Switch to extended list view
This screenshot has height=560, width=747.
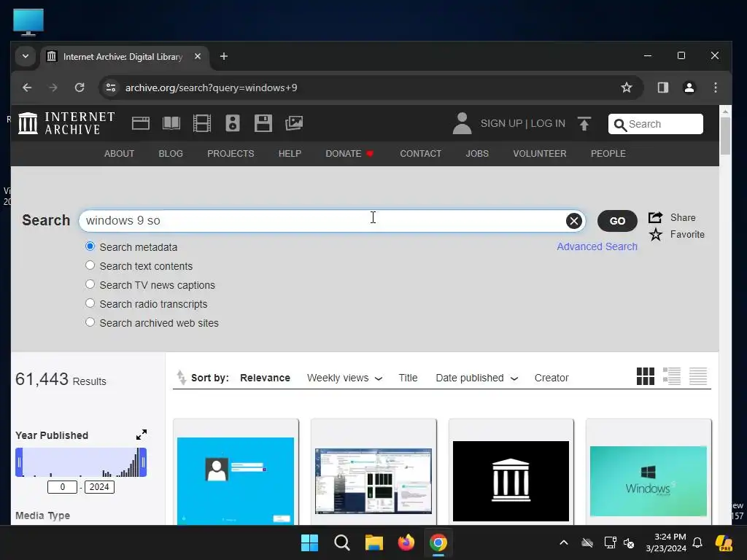pyautogui.click(x=672, y=376)
